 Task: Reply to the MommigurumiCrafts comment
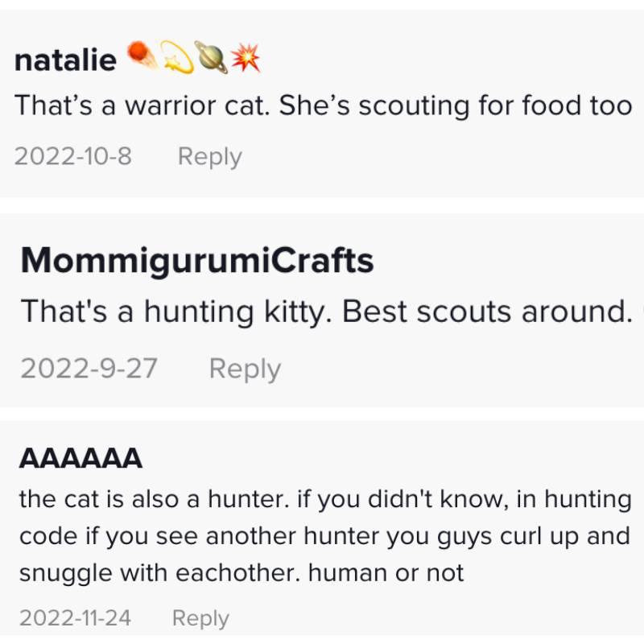245,369
